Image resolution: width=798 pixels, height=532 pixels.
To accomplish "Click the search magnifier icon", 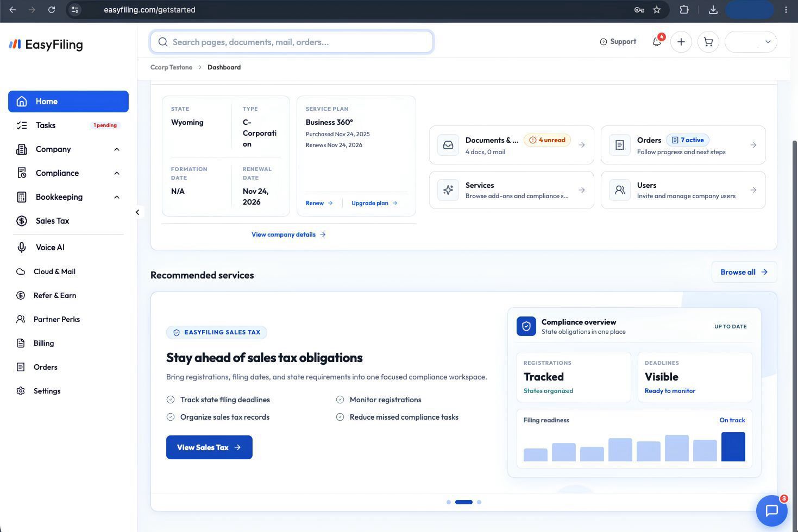I will point(163,42).
